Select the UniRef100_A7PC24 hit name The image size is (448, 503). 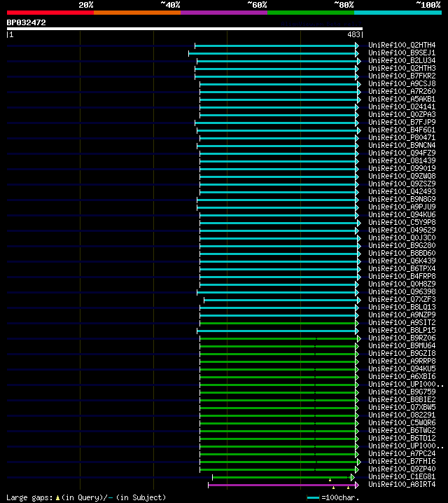(402, 453)
